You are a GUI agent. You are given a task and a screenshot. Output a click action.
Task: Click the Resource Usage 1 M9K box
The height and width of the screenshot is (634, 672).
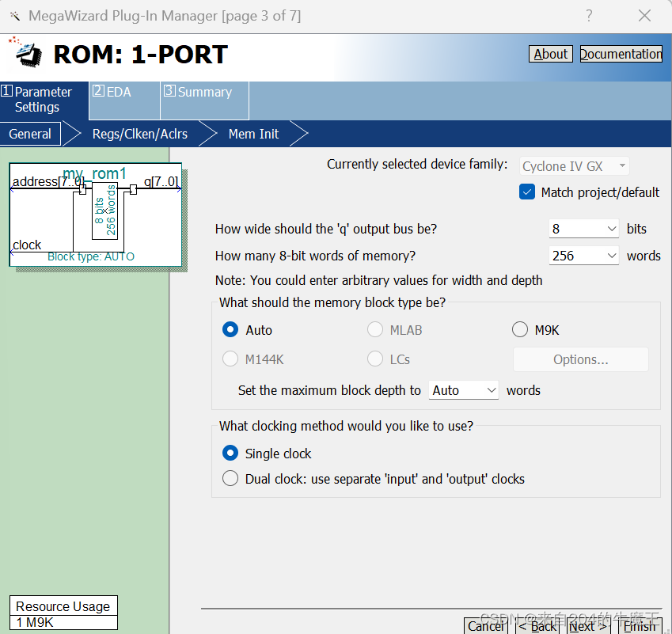[x=63, y=613]
